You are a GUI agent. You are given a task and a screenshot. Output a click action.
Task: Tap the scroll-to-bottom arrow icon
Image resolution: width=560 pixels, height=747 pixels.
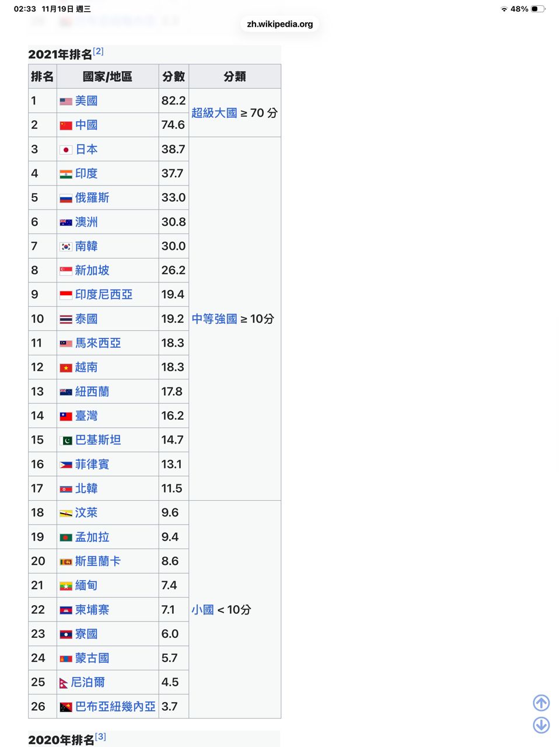tap(541, 725)
